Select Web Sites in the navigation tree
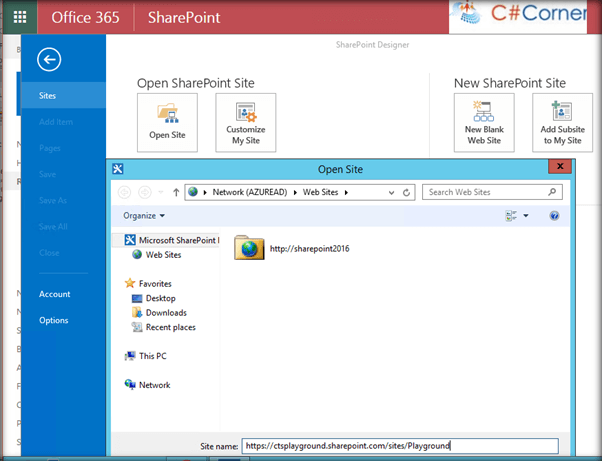 coord(157,254)
